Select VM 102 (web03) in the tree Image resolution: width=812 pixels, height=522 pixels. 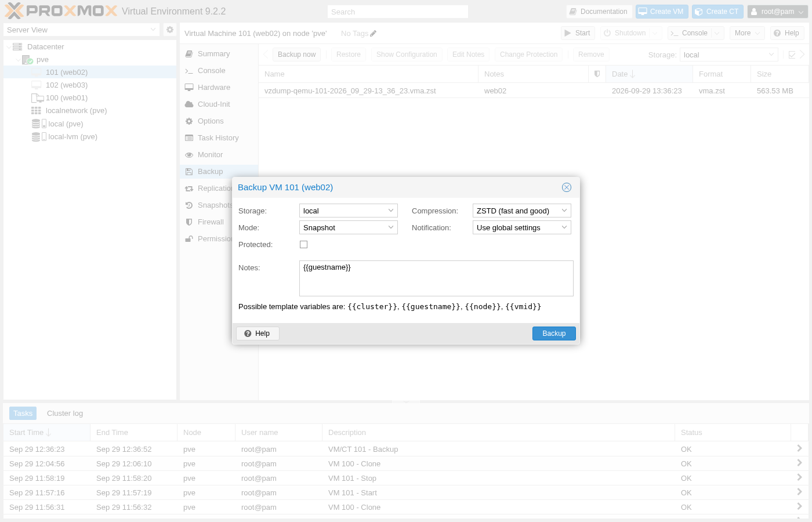point(67,85)
